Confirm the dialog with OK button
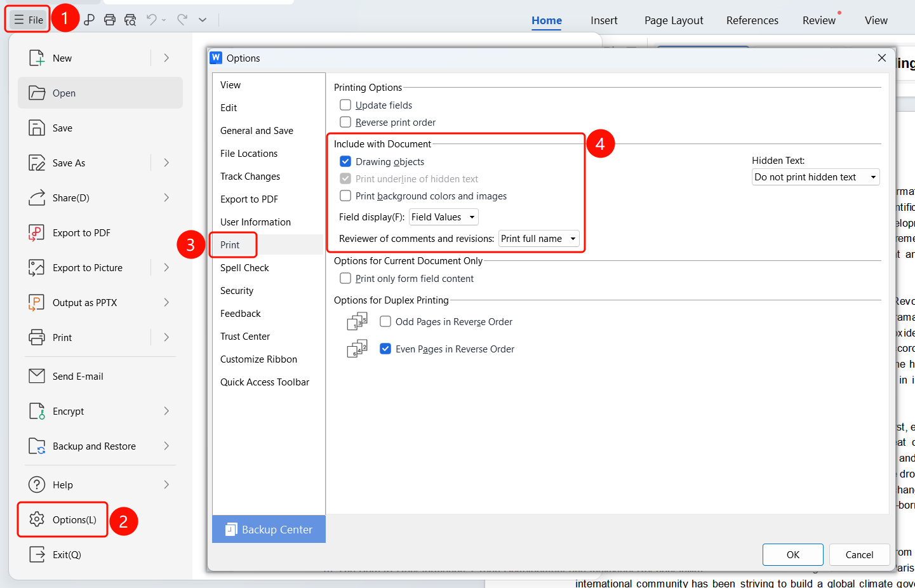This screenshot has height=588, width=915. coord(793,554)
